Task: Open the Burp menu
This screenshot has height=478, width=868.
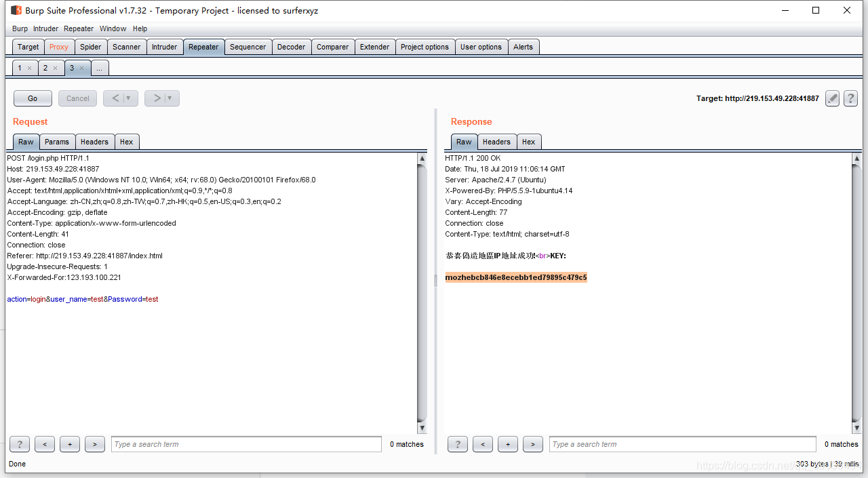Action: (x=20, y=28)
